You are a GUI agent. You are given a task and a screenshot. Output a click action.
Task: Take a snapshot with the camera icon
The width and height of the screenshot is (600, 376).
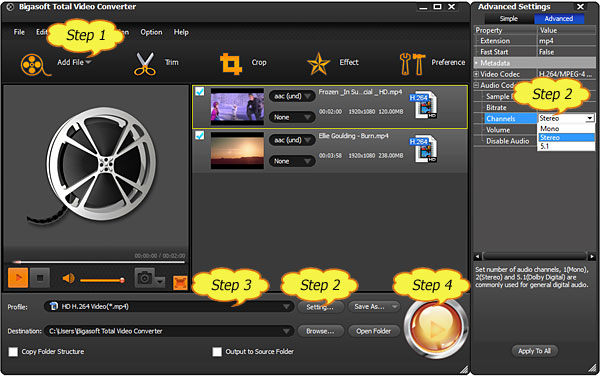coord(144,278)
